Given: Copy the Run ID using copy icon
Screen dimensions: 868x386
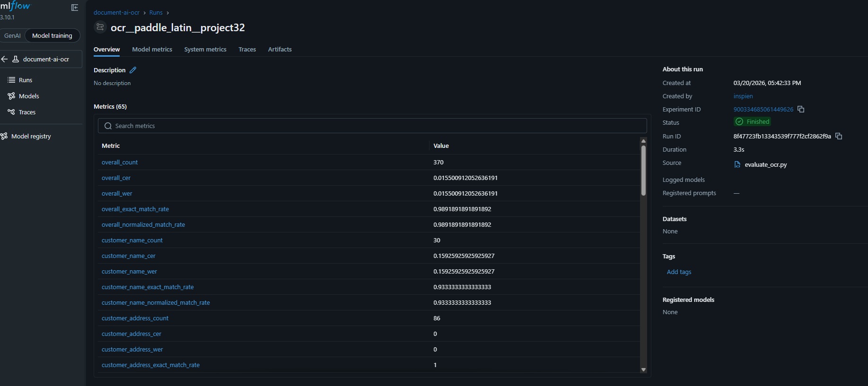Looking at the screenshot, I should pos(839,136).
